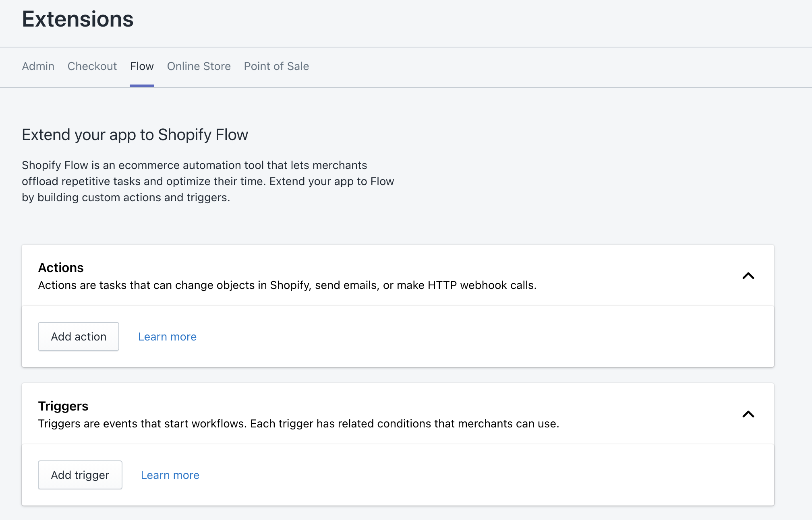
Task: Click the Triggers section heading
Action: click(63, 406)
